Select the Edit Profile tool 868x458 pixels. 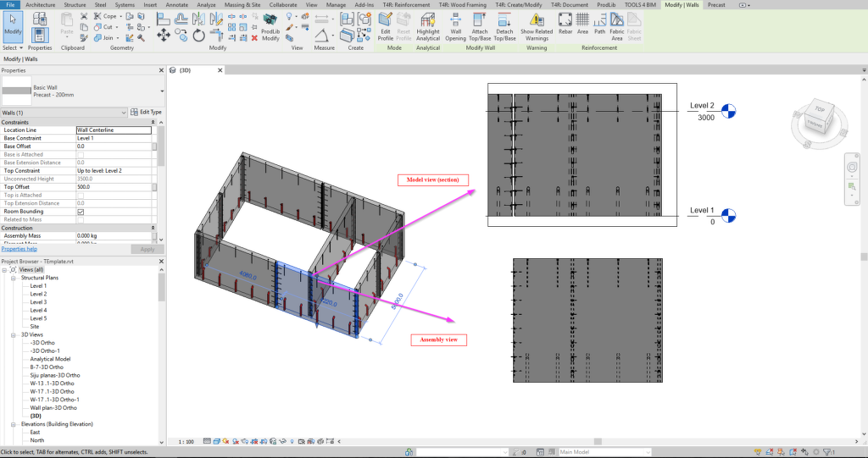[385, 27]
